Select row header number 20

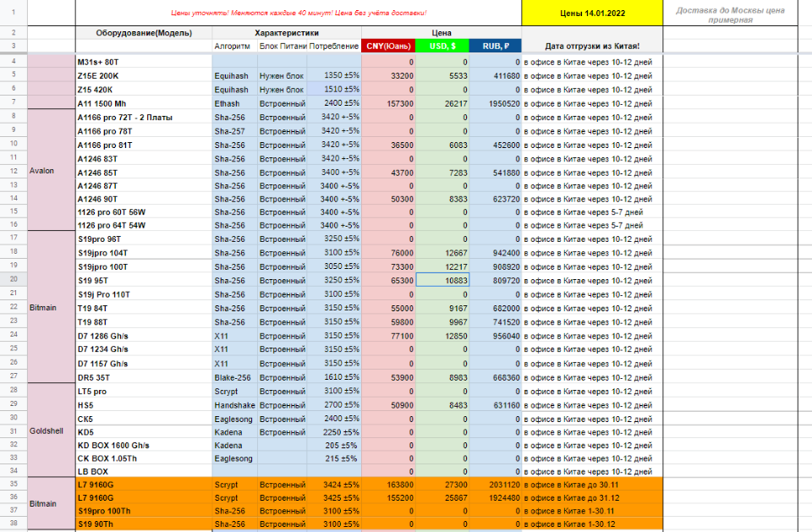click(14, 279)
